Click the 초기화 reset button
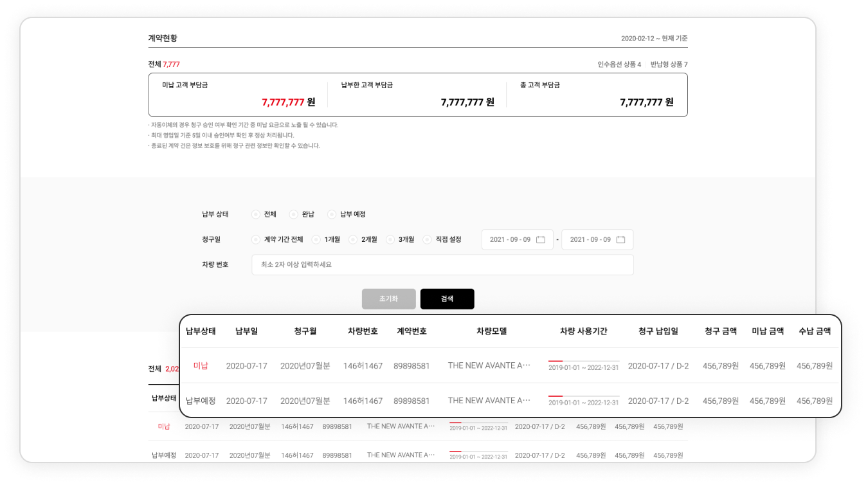 pyautogui.click(x=389, y=299)
